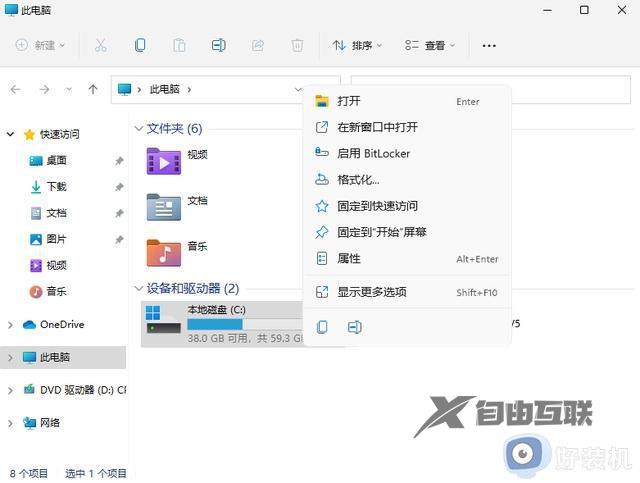
Task: Select 视频 in sidebar Quick access
Action: (56, 265)
